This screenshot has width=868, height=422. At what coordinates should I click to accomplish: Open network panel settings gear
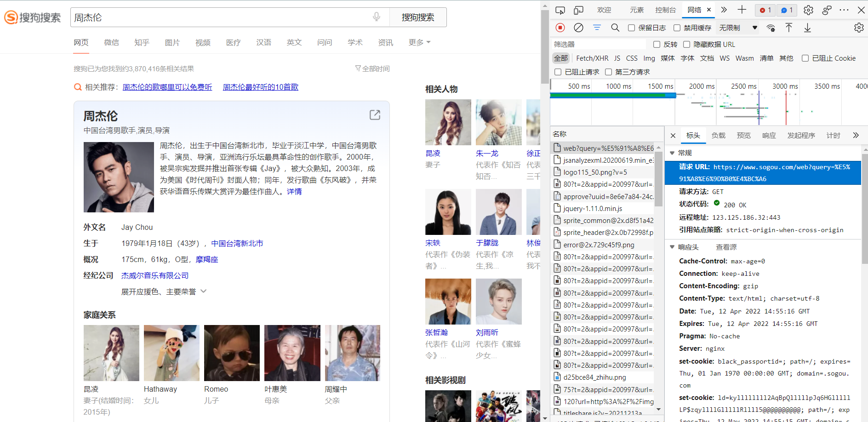pyautogui.click(x=858, y=28)
